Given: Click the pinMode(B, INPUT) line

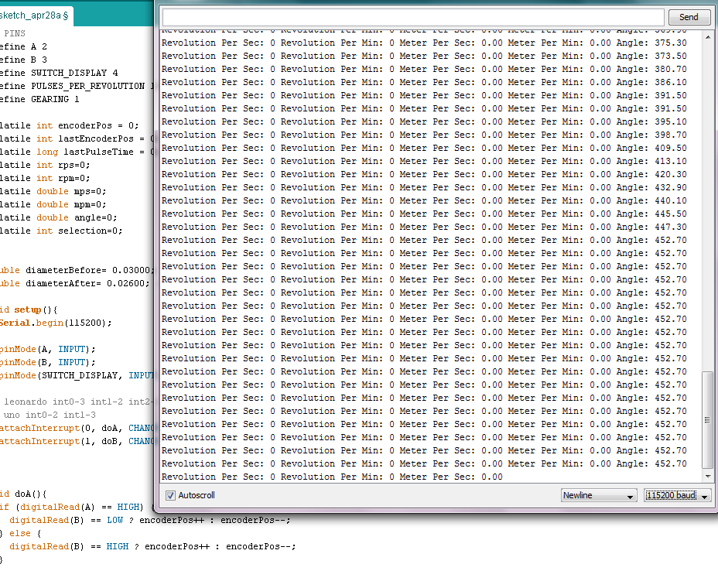Looking at the screenshot, I should pyautogui.click(x=48, y=362).
